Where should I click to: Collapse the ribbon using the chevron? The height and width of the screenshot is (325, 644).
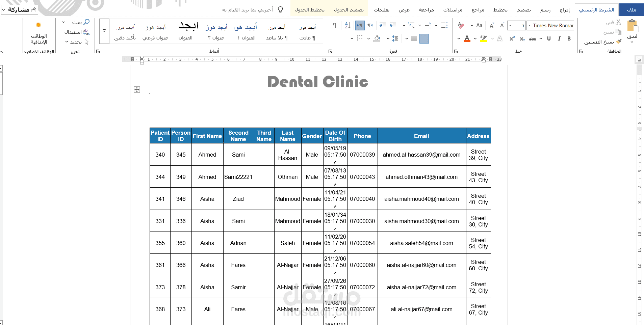coord(2,52)
